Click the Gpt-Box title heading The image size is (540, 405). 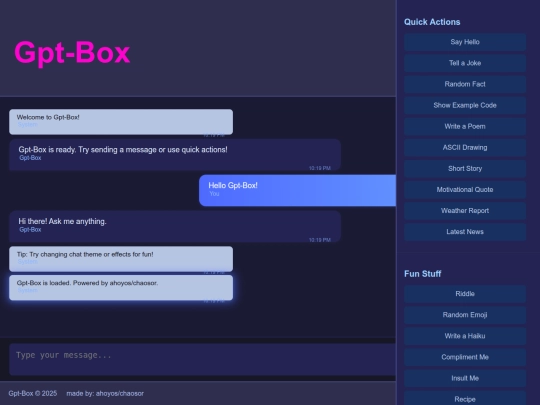(72, 53)
